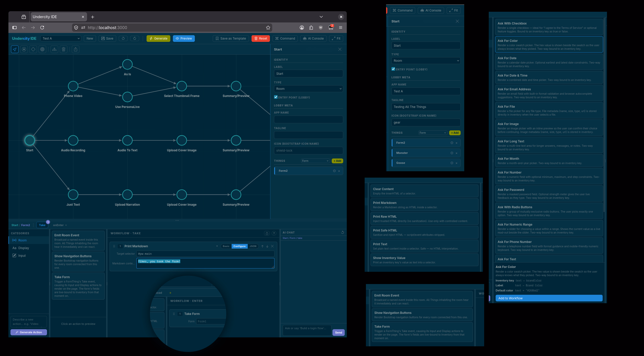This screenshot has width=644, height=356.
Task: Click the undo arrow button beside Save
Action: pos(123,39)
